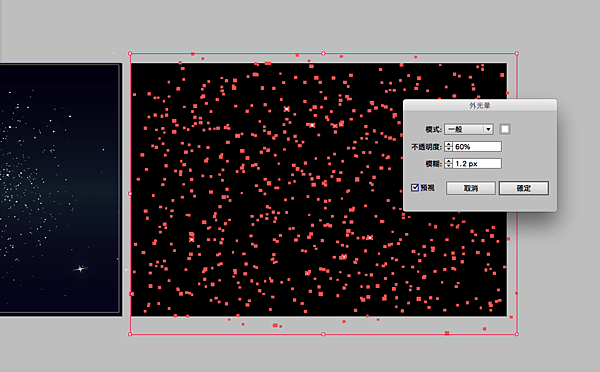Click the top-center bounding box handle
600x372 pixels.
tap(323, 54)
